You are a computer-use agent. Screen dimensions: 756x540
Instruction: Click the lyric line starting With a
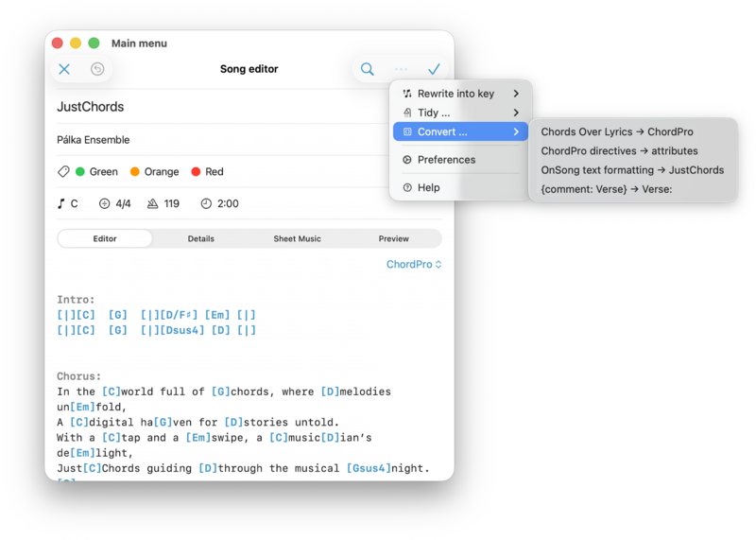[215, 438]
